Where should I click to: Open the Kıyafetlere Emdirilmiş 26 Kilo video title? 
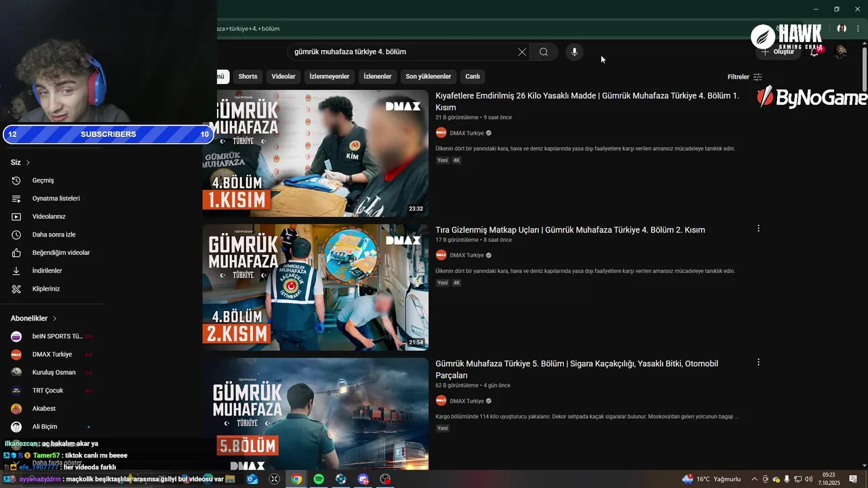pos(587,102)
